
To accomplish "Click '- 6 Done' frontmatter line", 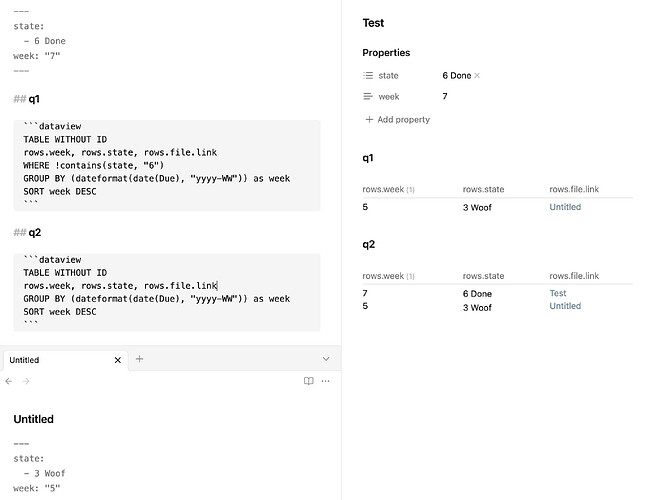I will point(45,41).
